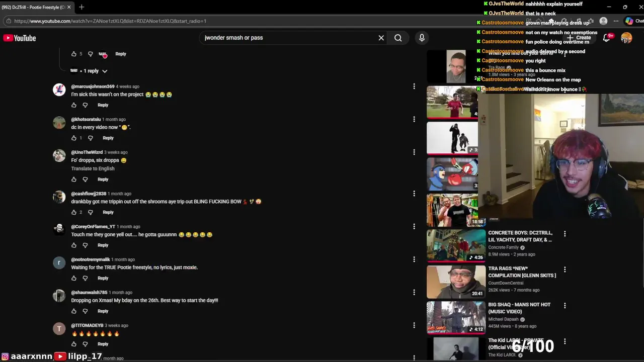Click the browser address bar URL
Viewport: 644px width, 362px height.
click(110, 21)
